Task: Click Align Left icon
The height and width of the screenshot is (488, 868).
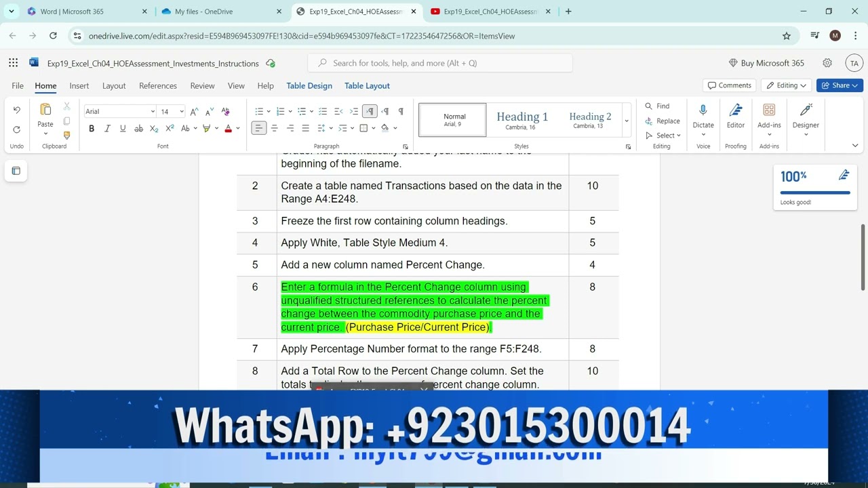Action: click(x=258, y=128)
